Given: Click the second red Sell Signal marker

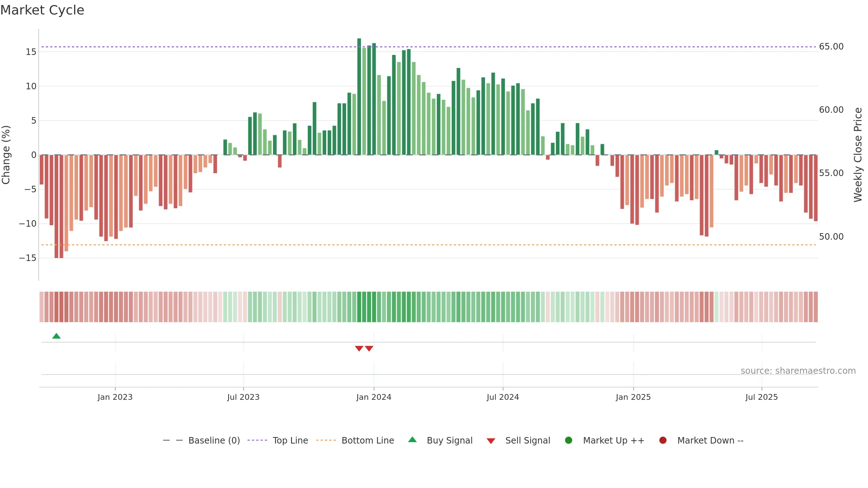Looking at the screenshot, I should (369, 348).
